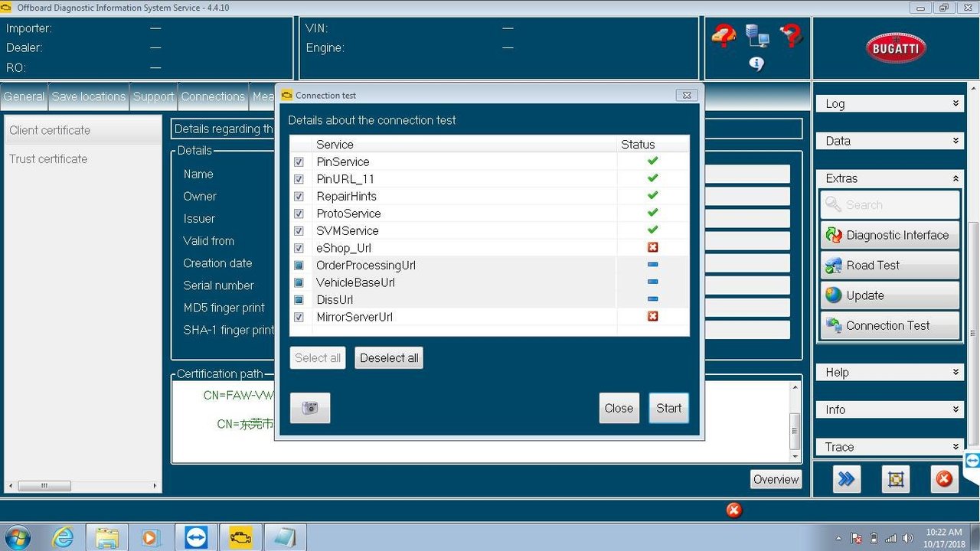Expand the Data panel section
The height and width of the screenshot is (551, 980).
pos(890,141)
